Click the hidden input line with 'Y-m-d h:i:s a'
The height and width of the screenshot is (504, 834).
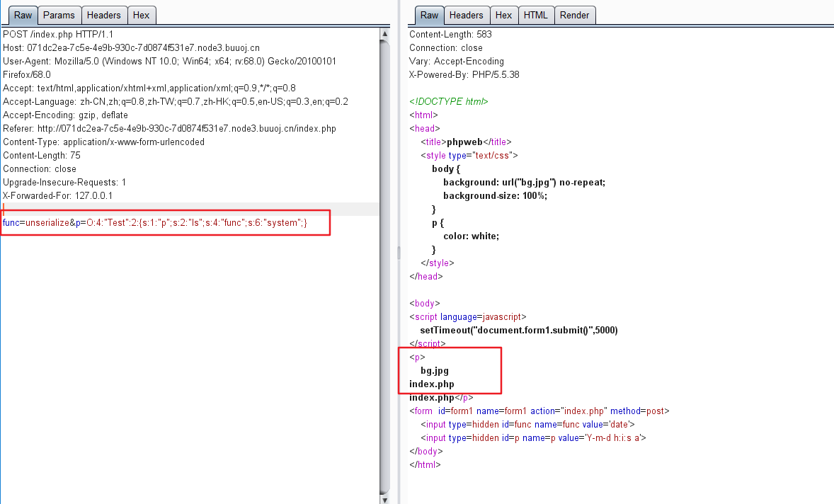[x=534, y=438]
